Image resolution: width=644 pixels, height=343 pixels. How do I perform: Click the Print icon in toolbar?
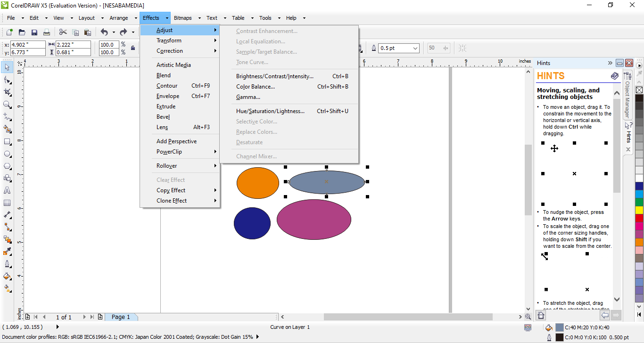click(x=47, y=33)
